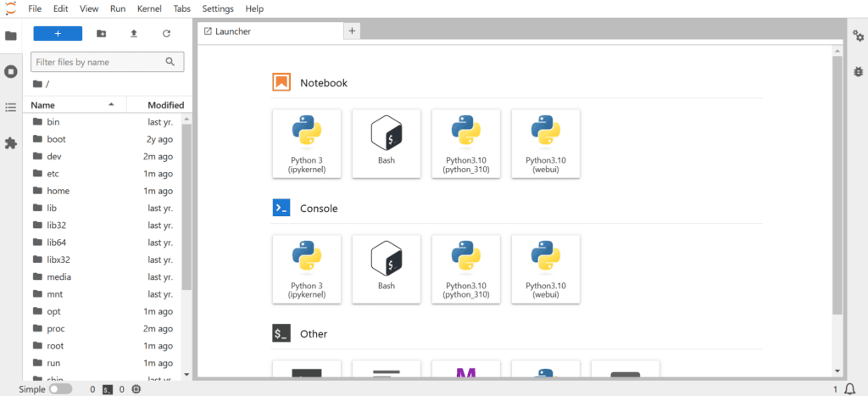Launch a Bash notebook
The width and height of the screenshot is (868, 396).
pos(387,143)
